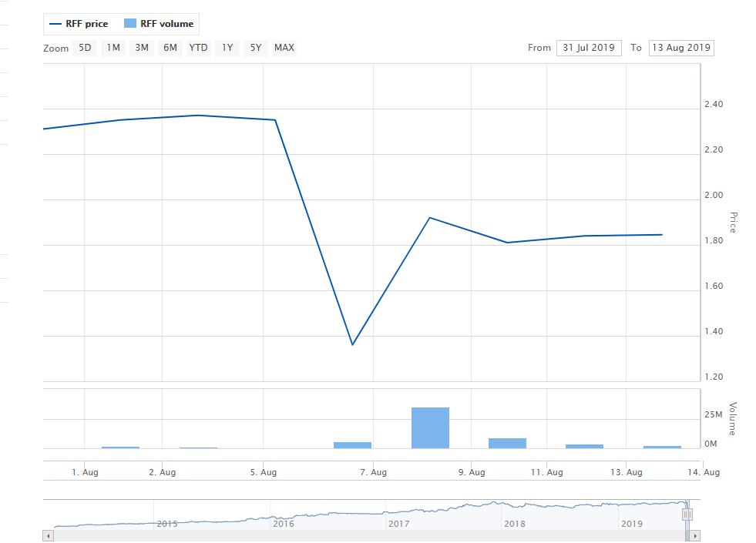Click the volume bar after the tallest

tap(507, 444)
